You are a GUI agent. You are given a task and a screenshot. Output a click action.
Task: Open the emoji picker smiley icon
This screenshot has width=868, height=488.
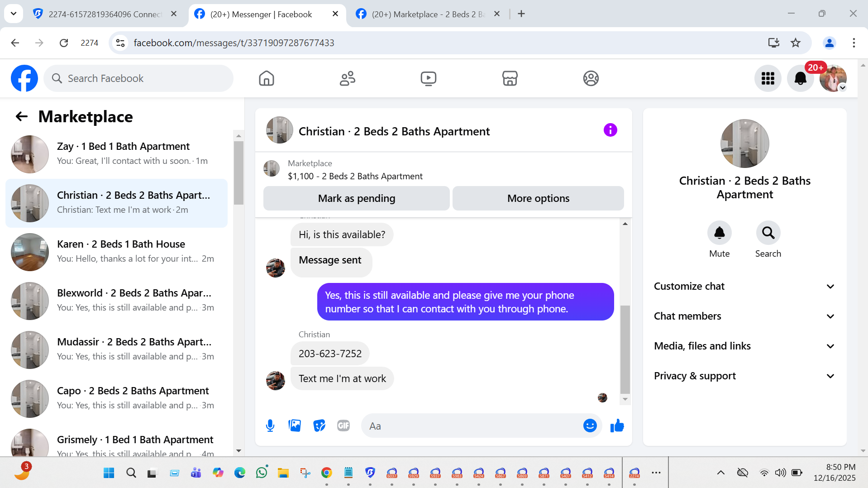pyautogui.click(x=590, y=426)
